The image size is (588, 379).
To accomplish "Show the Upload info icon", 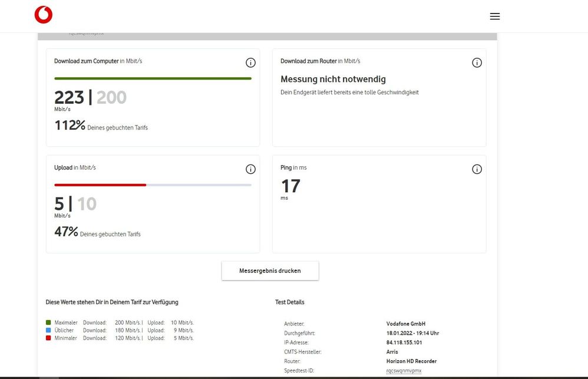I will pyautogui.click(x=250, y=169).
